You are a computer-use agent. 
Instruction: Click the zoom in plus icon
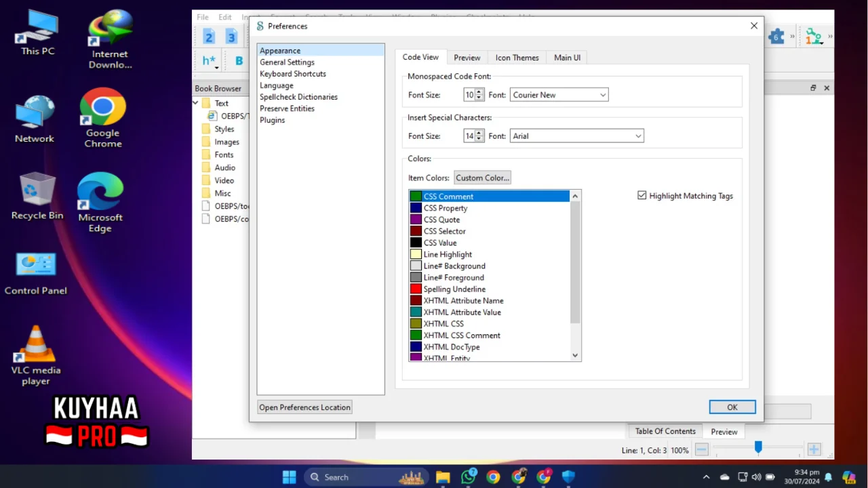click(x=814, y=449)
